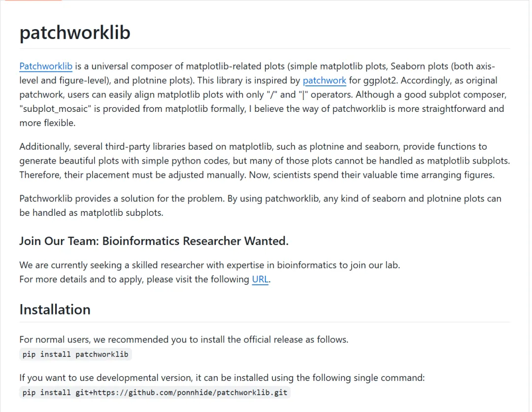
Task: Click the developmental version instruction line
Action: pyautogui.click(x=222, y=378)
